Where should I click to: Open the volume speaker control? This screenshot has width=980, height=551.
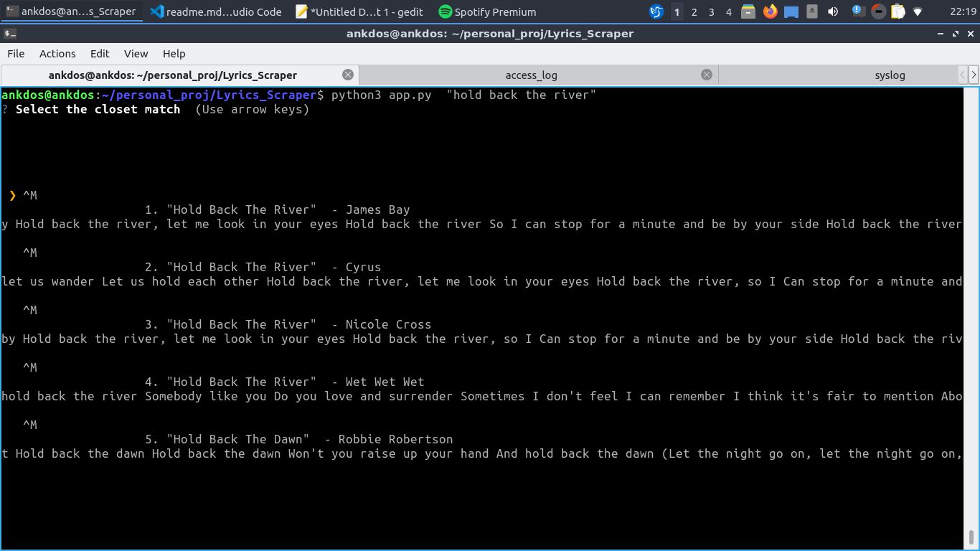pyautogui.click(x=833, y=11)
